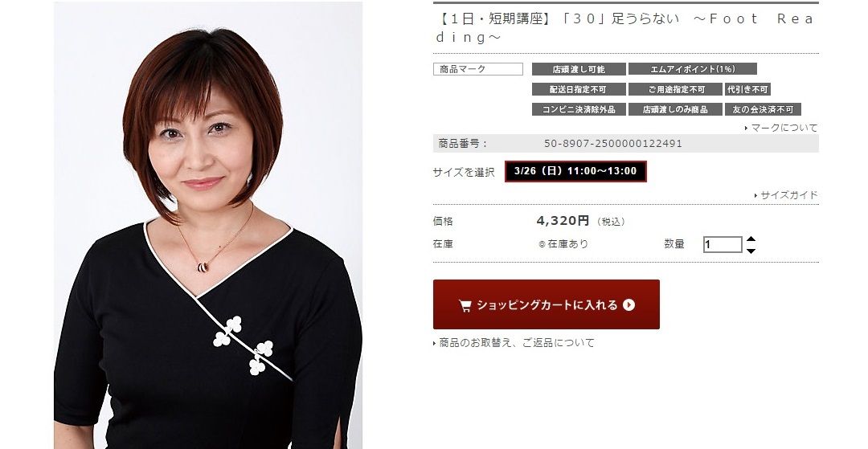The image size is (868, 449).
Task: Click the 店頭渡しのみ商品 badge
Action: 675,109
